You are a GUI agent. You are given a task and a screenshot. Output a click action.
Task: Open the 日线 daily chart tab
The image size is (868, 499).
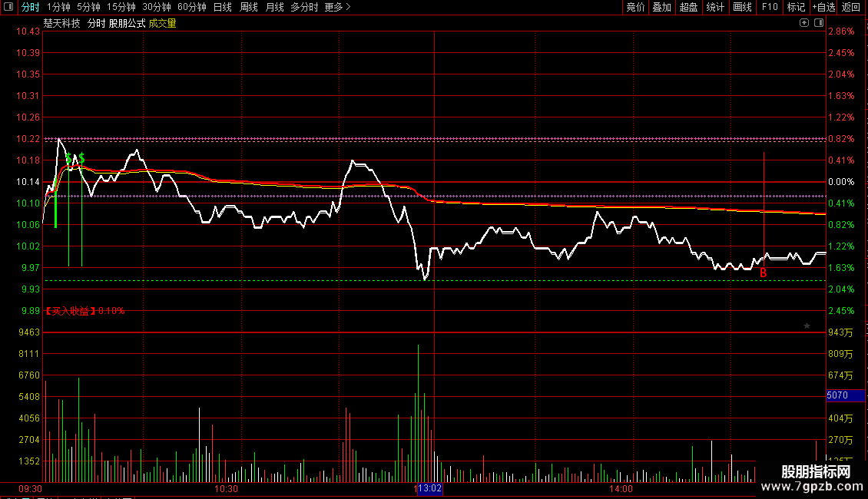point(223,7)
